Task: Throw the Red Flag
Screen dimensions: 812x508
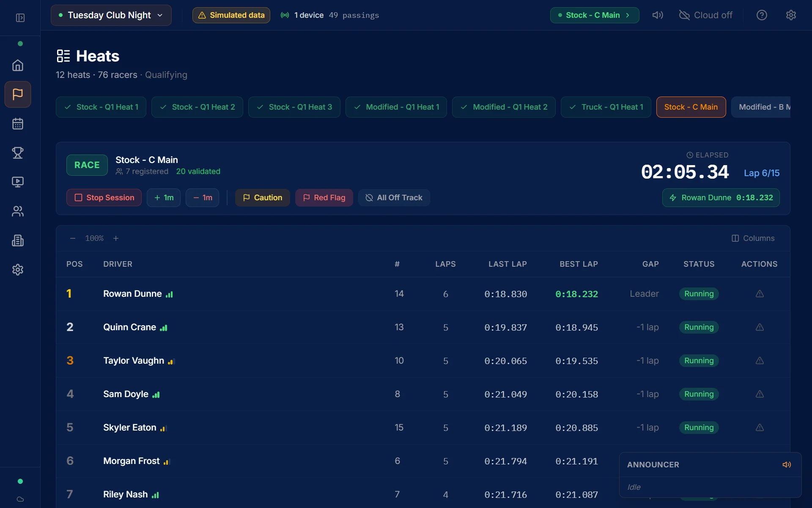Action: 324,198
